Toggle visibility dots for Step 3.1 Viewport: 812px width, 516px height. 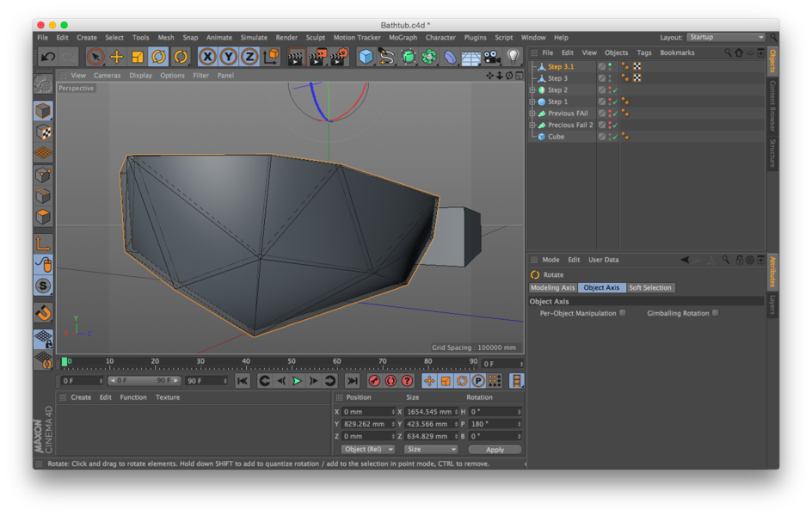tap(610, 66)
